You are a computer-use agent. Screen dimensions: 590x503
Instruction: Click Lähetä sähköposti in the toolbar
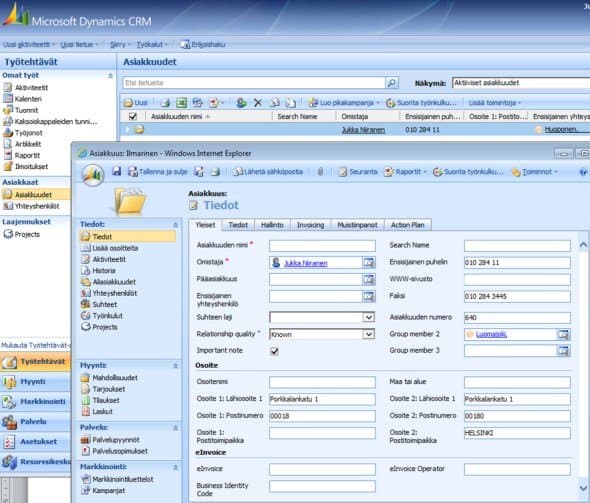tap(268, 172)
